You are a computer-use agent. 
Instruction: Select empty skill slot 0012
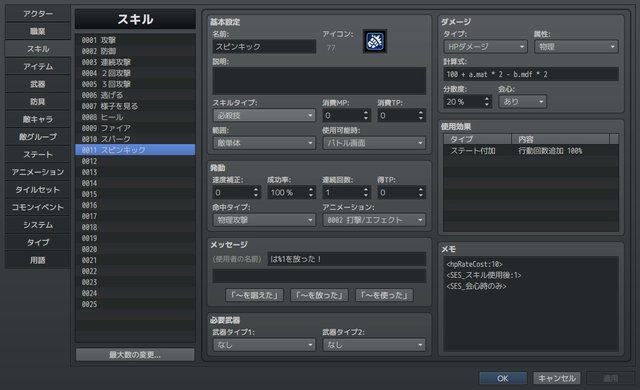(x=135, y=161)
